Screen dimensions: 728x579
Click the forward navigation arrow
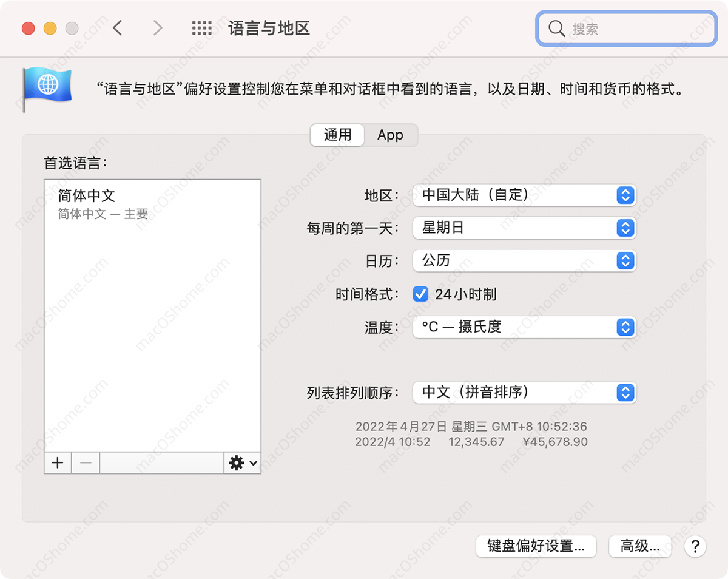point(158,28)
